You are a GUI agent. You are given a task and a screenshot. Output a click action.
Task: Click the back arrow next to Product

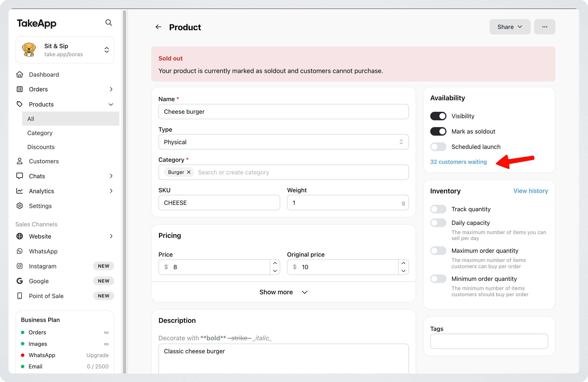point(158,27)
